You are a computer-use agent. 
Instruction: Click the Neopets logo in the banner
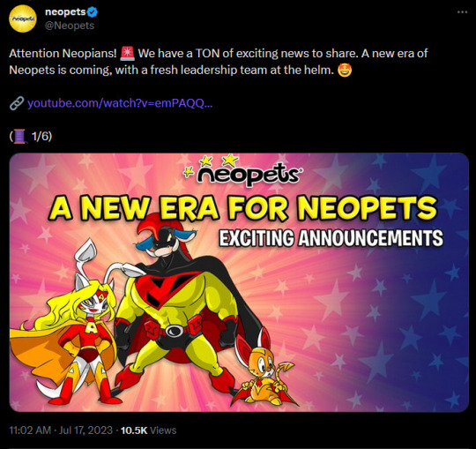tap(243, 171)
